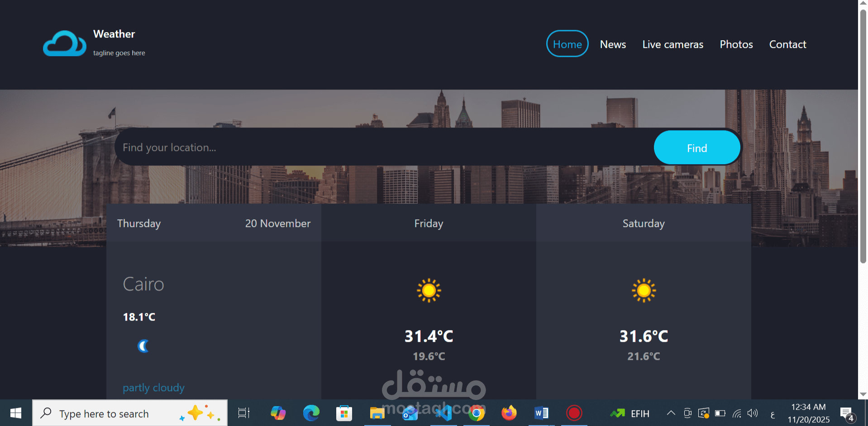The width and height of the screenshot is (868, 426).
Task: Click the 18.1°C current temperature
Action: pos(139,317)
